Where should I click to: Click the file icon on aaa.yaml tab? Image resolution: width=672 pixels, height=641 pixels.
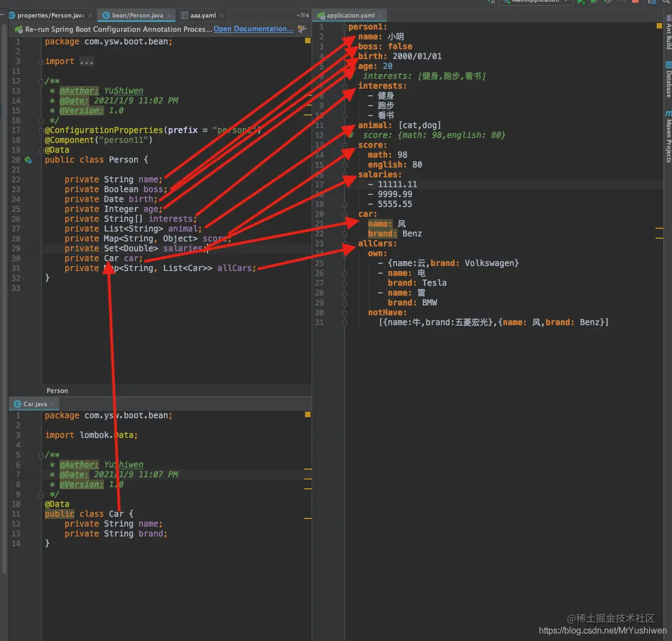click(x=185, y=15)
